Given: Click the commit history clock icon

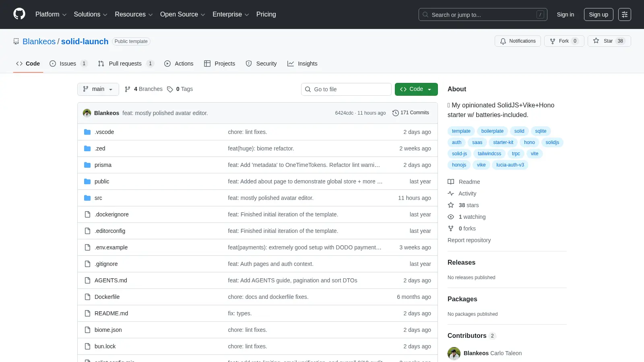Looking at the screenshot, I should (x=395, y=113).
